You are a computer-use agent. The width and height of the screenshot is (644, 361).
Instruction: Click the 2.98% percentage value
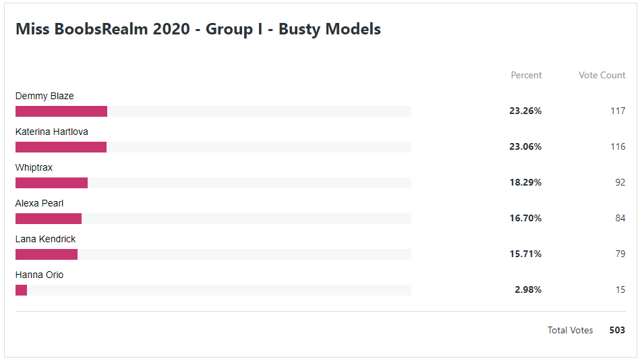[528, 290]
